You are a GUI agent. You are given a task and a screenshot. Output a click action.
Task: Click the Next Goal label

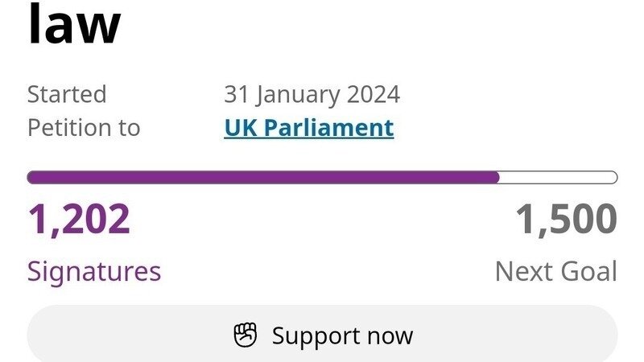coord(556,271)
